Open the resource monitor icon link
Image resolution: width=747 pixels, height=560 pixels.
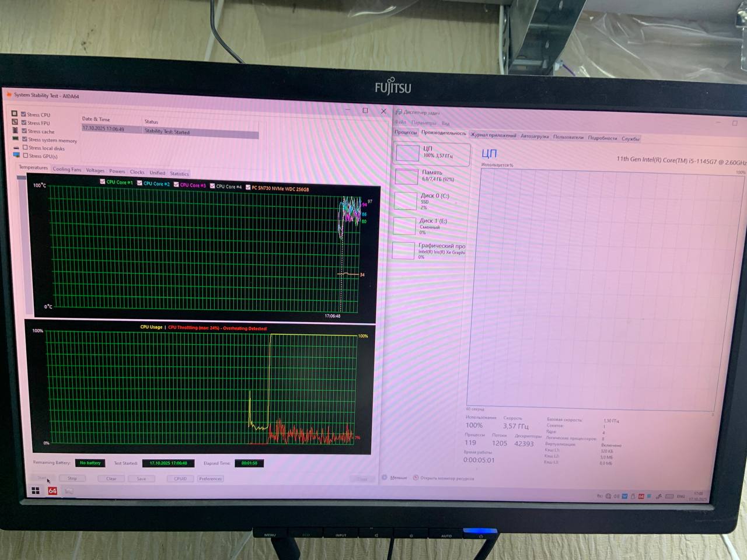[416, 477]
